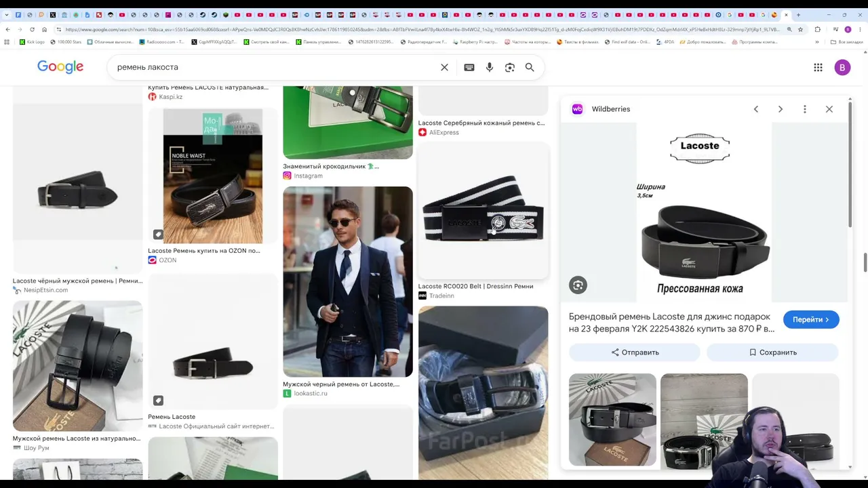Reload the page
Image resolution: width=868 pixels, height=488 pixels.
click(32, 29)
